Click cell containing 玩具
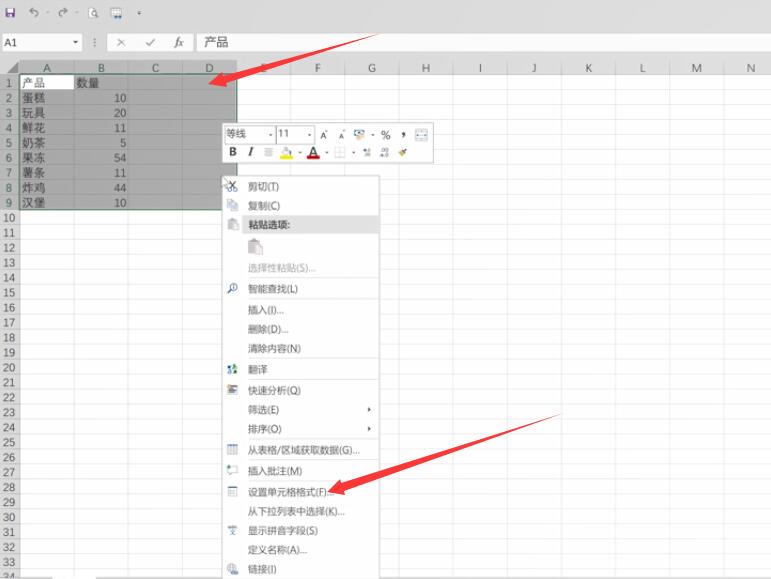The width and height of the screenshot is (771, 579). click(47, 113)
